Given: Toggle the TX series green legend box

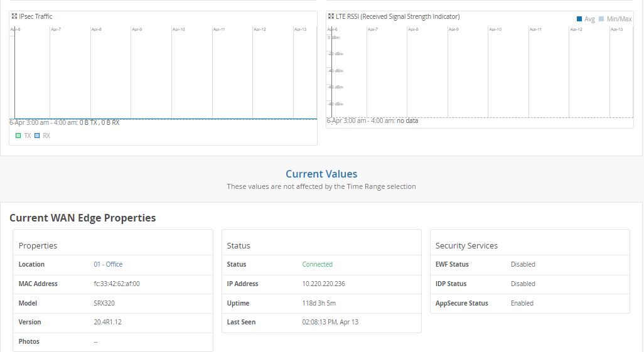Looking at the screenshot, I should click(18, 136).
